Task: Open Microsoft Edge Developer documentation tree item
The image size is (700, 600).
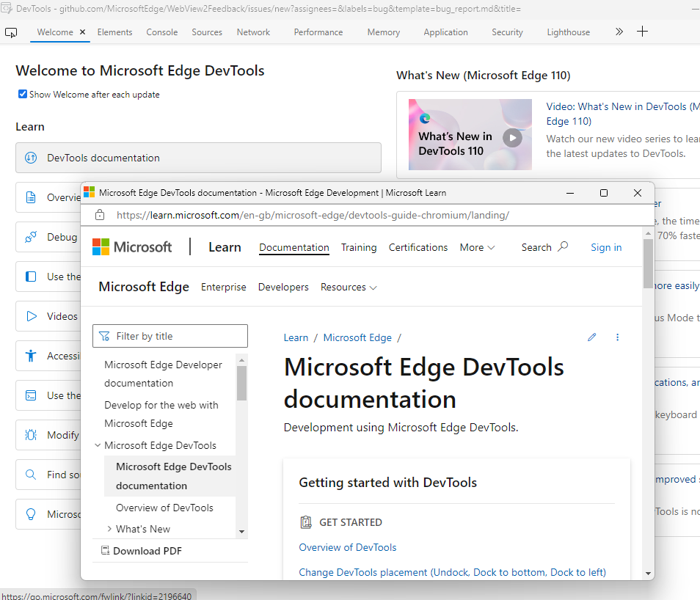Action: [x=163, y=373]
